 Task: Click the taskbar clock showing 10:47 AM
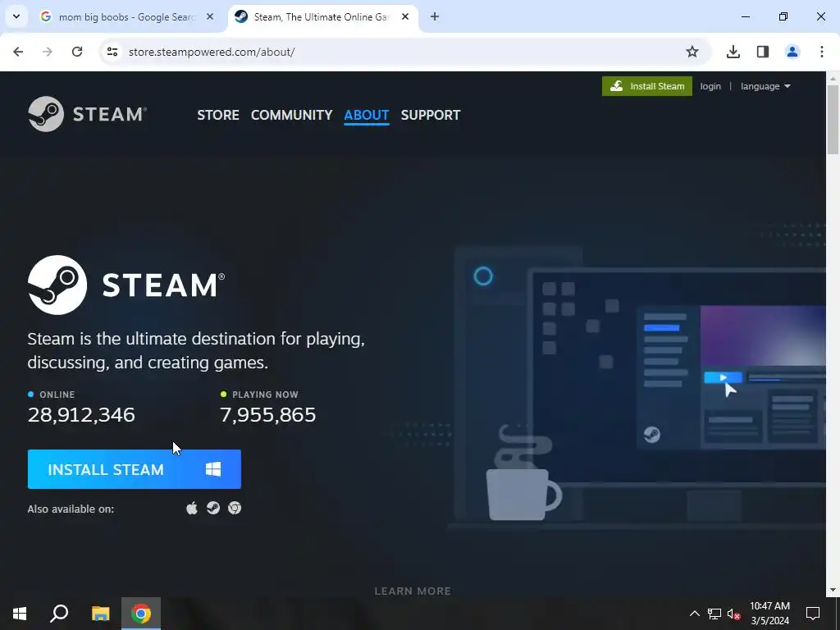769,614
